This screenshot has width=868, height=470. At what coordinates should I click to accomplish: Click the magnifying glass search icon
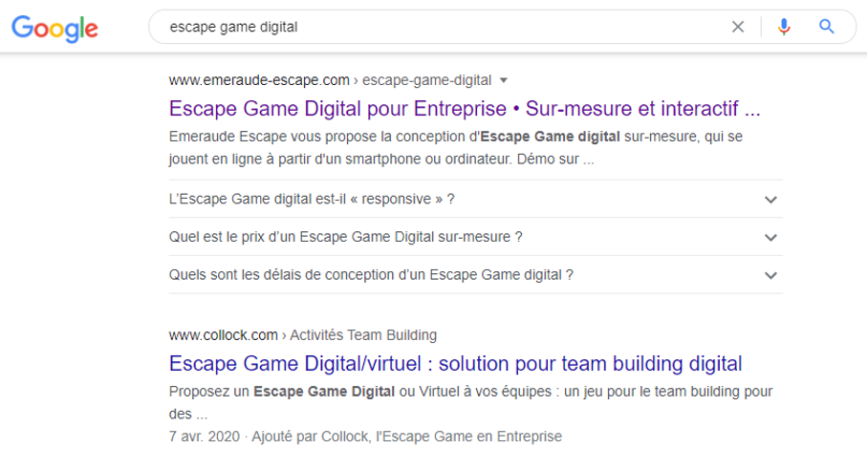click(x=827, y=27)
